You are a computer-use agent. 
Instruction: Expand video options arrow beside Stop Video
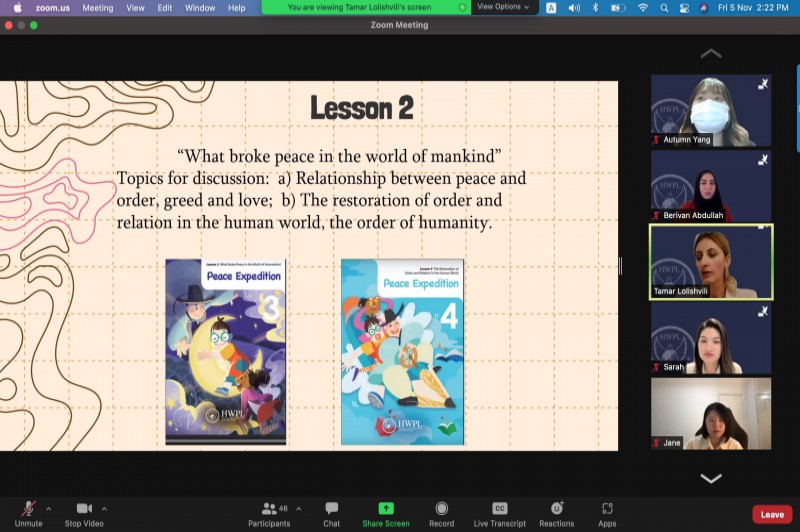coord(105,508)
